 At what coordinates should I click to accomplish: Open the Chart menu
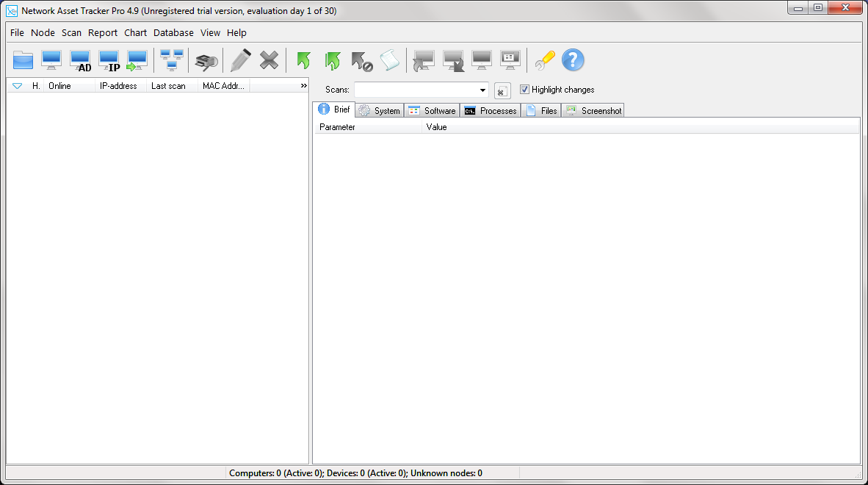[x=135, y=32]
